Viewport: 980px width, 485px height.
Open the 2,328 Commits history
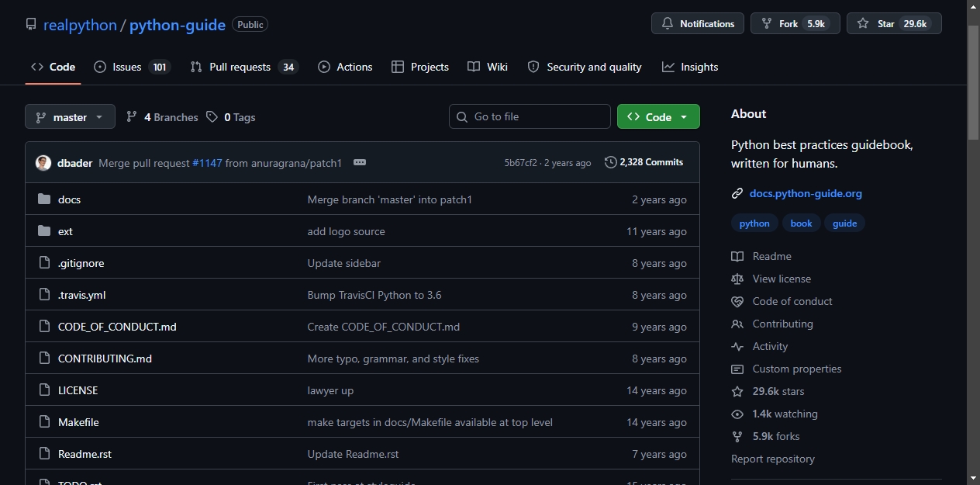(x=644, y=162)
